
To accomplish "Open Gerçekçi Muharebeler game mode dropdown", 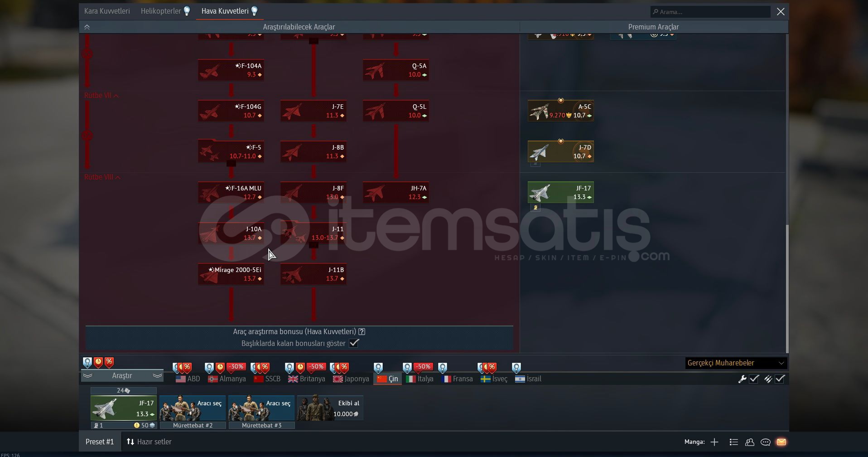I will [x=736, y=363].
